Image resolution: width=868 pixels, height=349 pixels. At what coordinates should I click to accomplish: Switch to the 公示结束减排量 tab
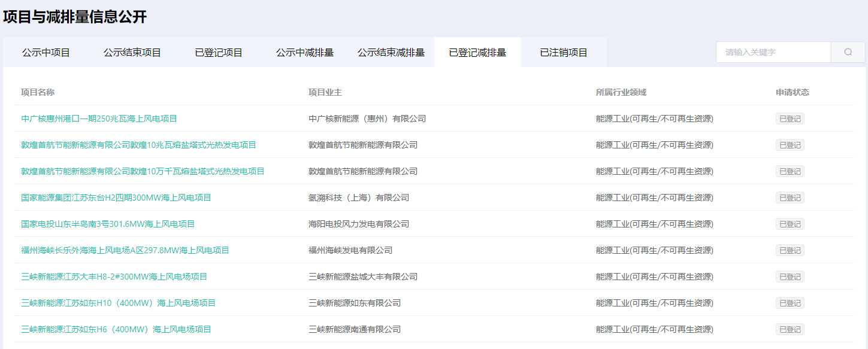[391, 53]
